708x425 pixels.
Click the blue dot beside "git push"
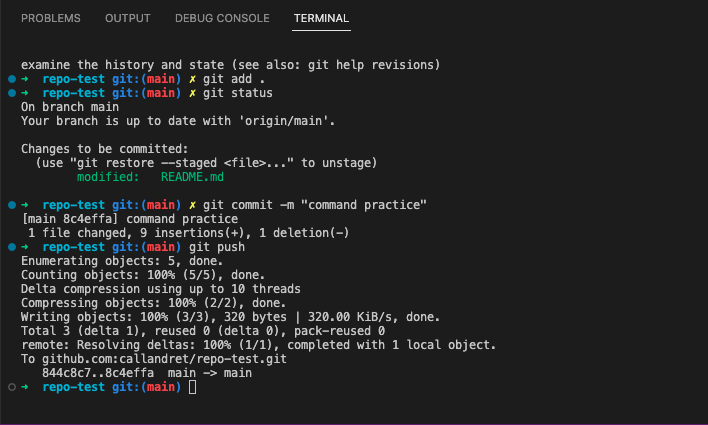(x=11, y=246)
